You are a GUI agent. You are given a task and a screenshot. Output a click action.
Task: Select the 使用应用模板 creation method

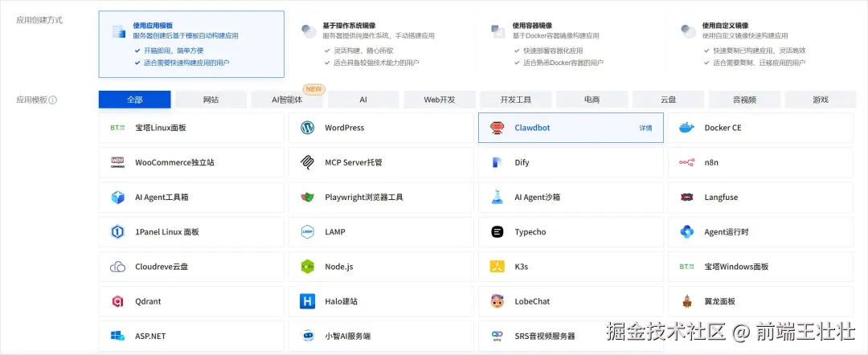click(191, 44)
